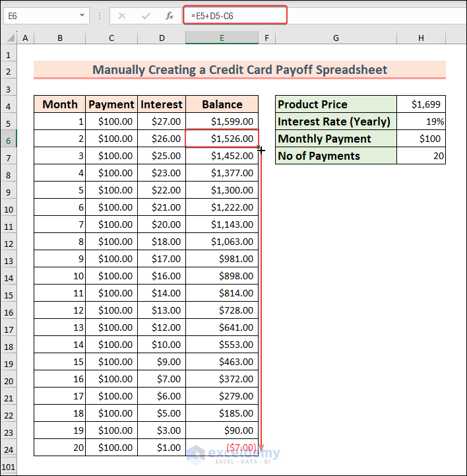467x476 pixels.
Task: Select the balance cell '$1,222.00'
Action: pyautogui.click(x=222, y=207)
